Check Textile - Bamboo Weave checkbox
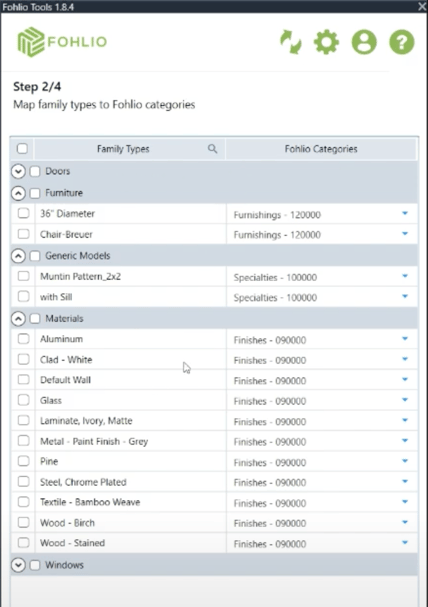This screenshot has width=428, height=607. point(24,502)
